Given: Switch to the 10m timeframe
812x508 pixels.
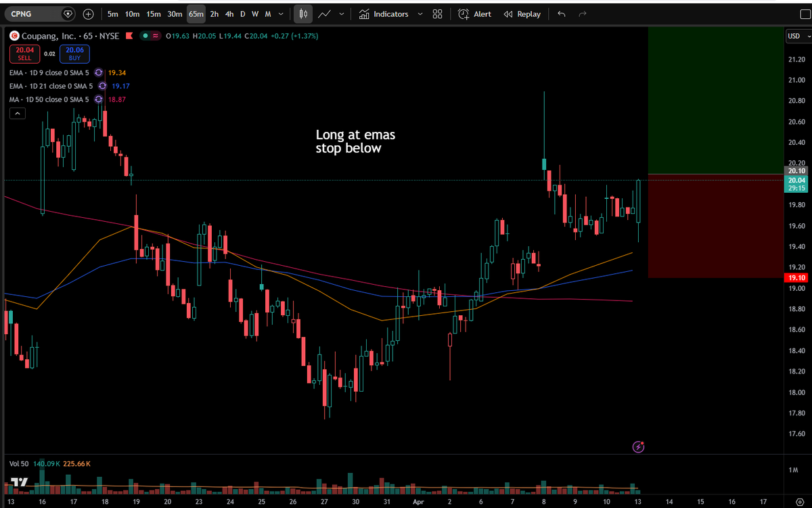Looking at the screenshot, I should click(133, 14).
